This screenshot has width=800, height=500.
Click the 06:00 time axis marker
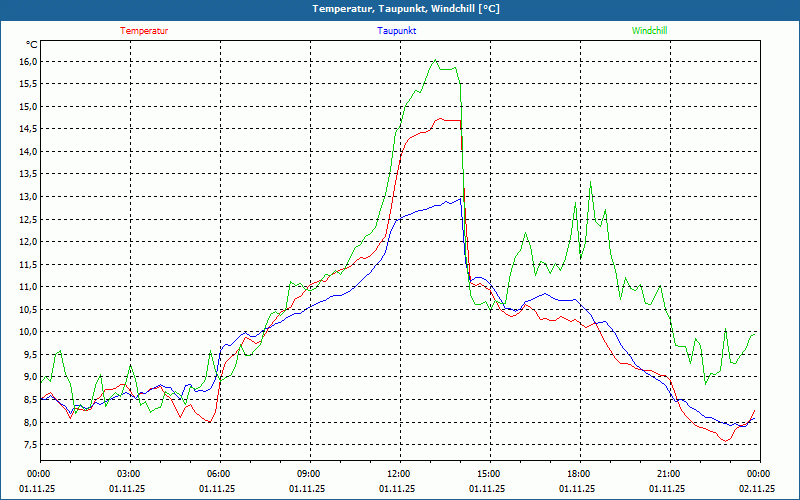[219, 474]
